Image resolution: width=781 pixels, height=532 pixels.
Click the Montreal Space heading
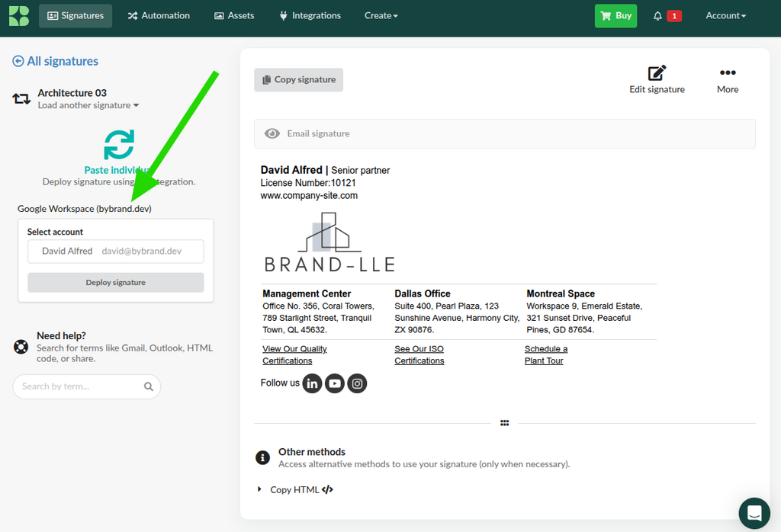tap(561, 293)
